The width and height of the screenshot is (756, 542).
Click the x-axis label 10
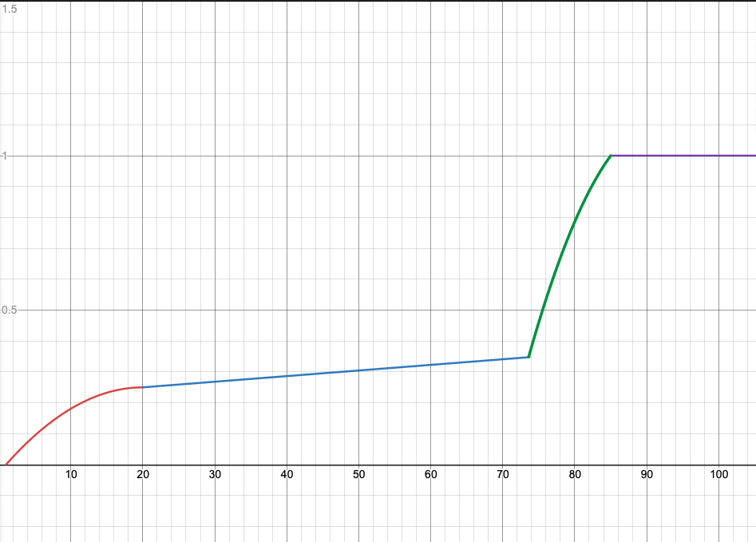(71, 475)
